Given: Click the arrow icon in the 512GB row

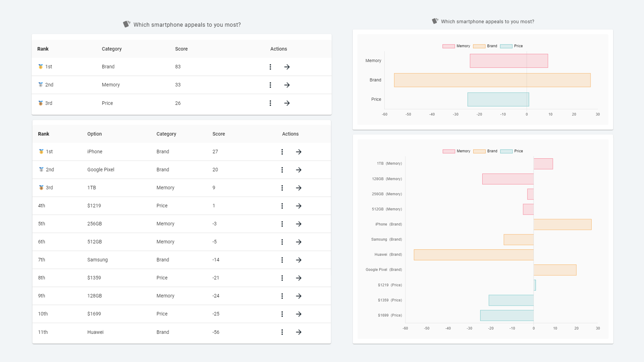Looking at the screenshot, I should [299, 242].
